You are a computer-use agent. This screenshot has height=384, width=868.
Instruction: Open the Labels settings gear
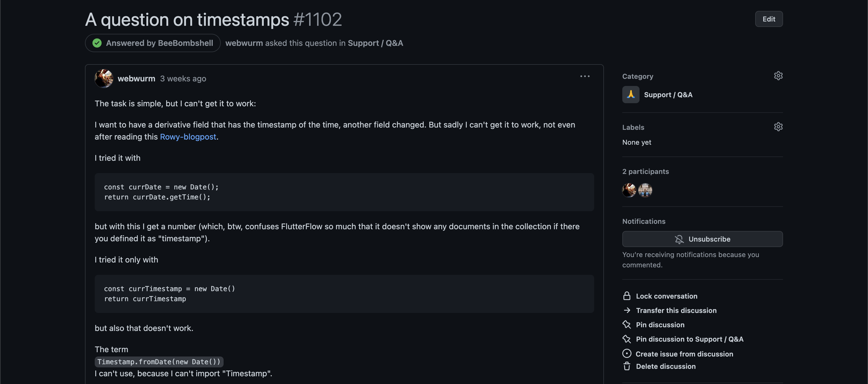(778, 127)
